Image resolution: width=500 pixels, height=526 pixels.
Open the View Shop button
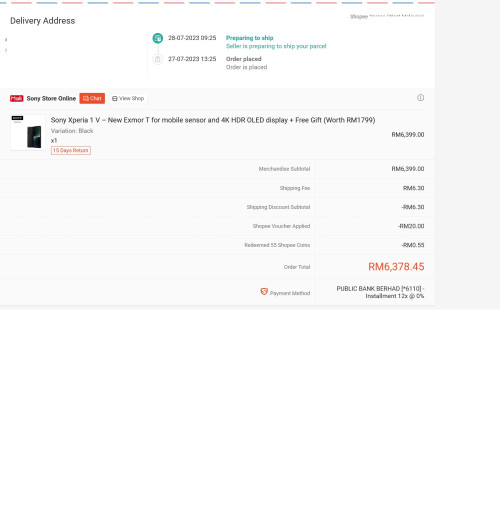(x=128, y=98)
